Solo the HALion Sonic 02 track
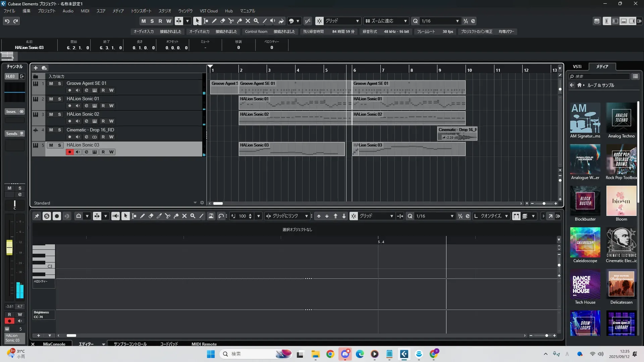The height and width of the screenshot is (362, 644). click(x=59, y=114)
